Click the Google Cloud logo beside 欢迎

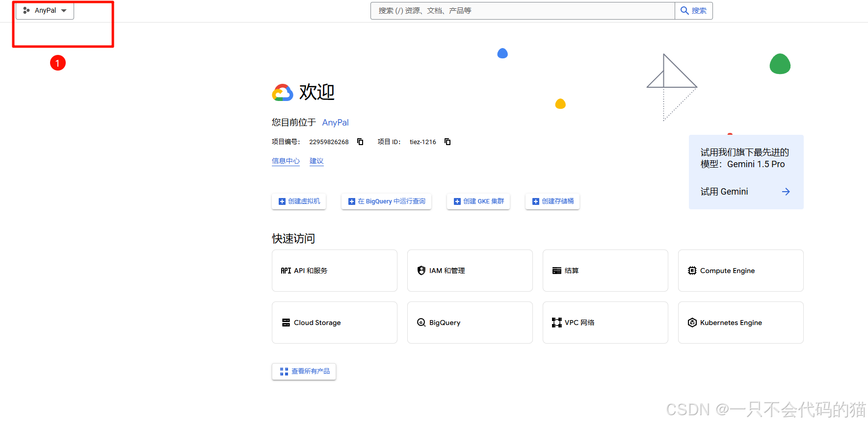(283, 92)
